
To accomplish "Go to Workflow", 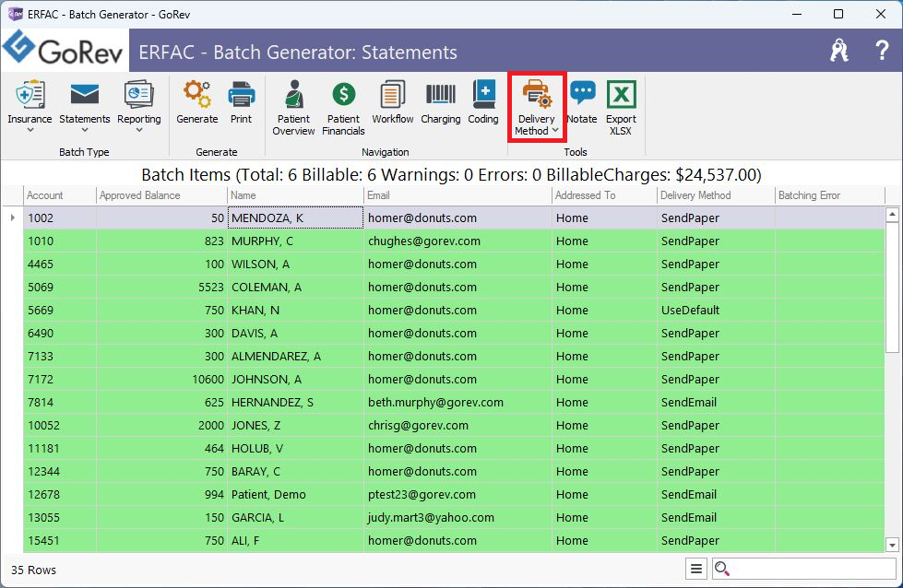I will [x=393, y=101].
